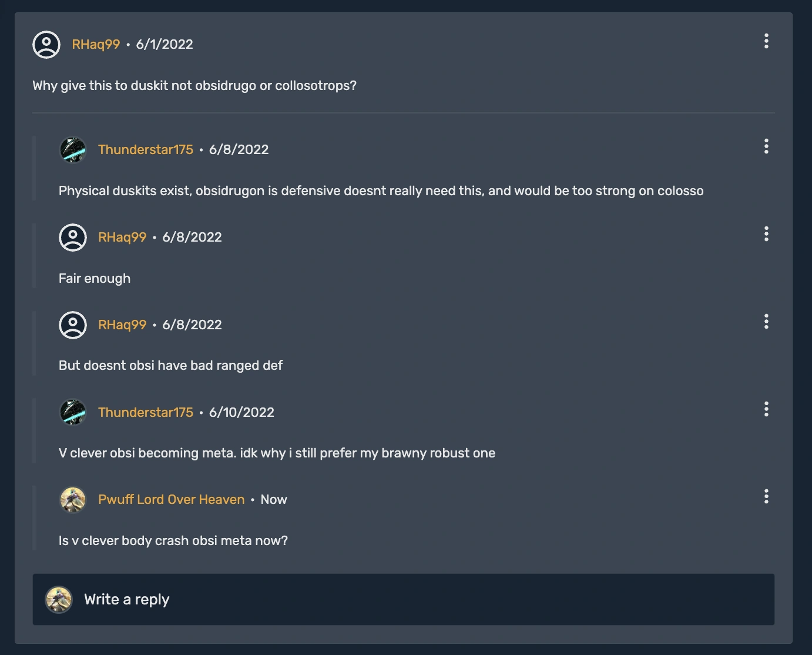Image resolution: width=812 pixels, height=655 pixels.
Task: Open the three-dot menu on the 'bad ranged def' comment
Action: 766,322
